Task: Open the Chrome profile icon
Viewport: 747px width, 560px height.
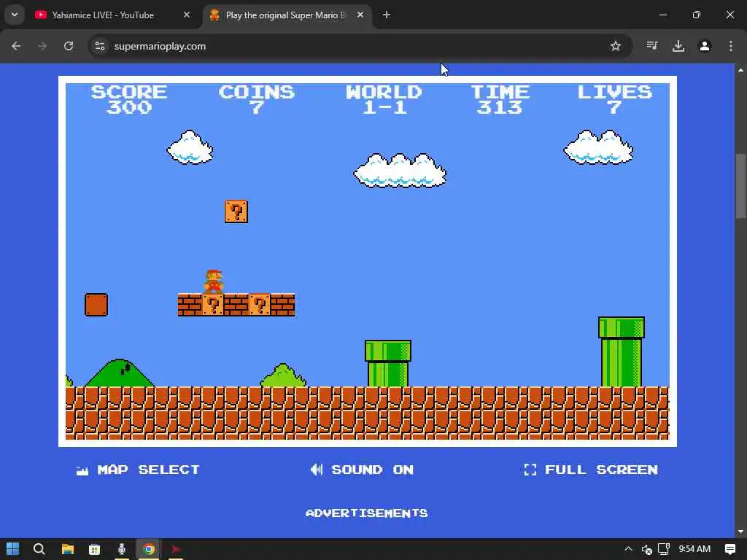Action: (x=705, y=46)
